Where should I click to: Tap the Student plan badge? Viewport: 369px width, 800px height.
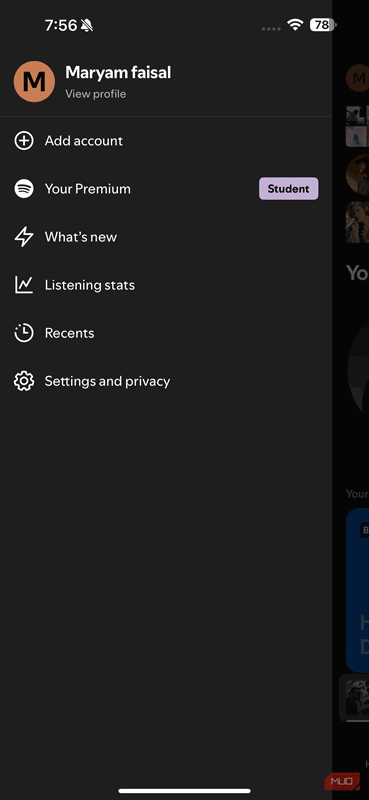point(288,189)
